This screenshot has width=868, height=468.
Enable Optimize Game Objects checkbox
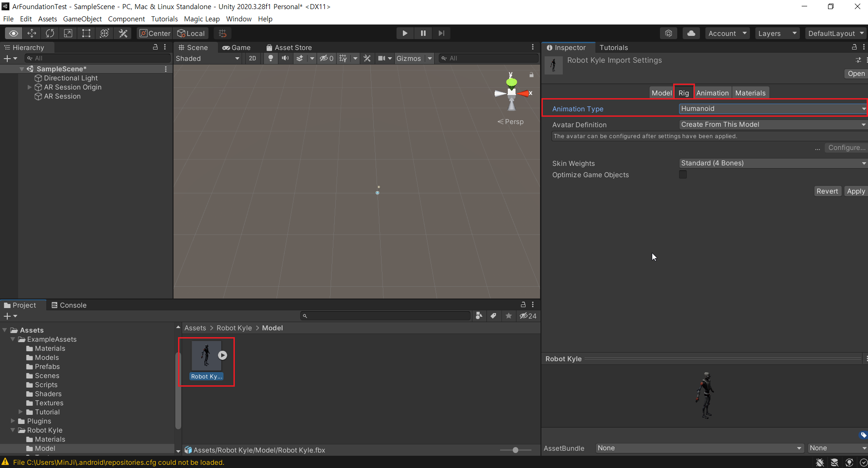pyautogui.click(x=683, y=174)
